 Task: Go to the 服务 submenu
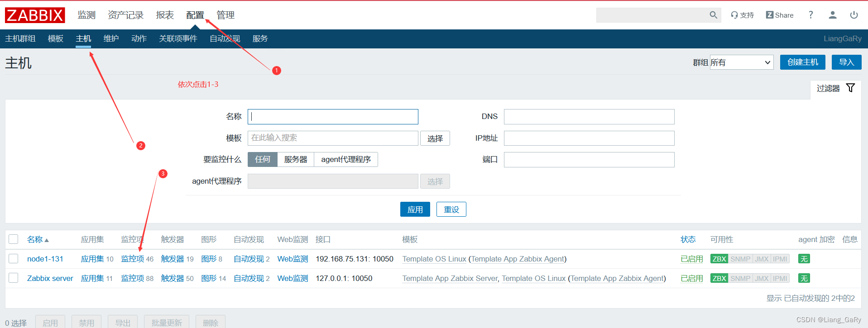[260, 39]
